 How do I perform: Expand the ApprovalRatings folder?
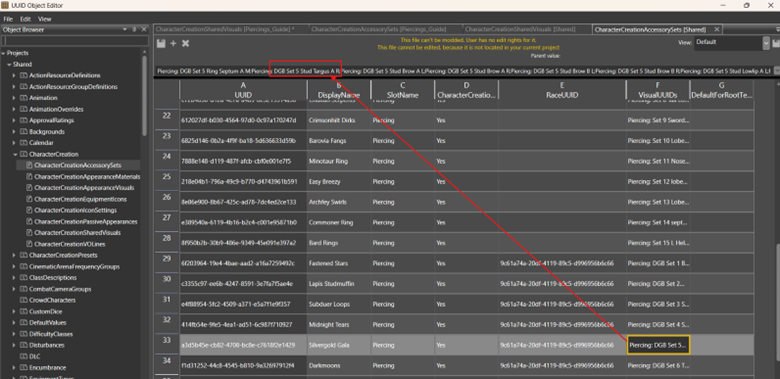(x=14, y=120)
